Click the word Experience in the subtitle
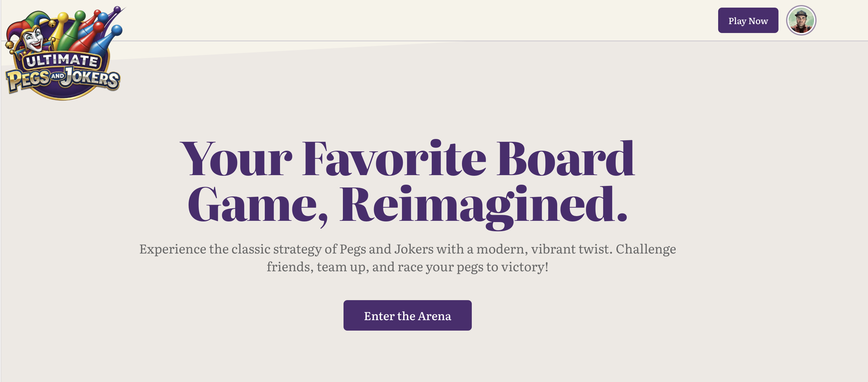868x382 pixels. pos(172,249)
